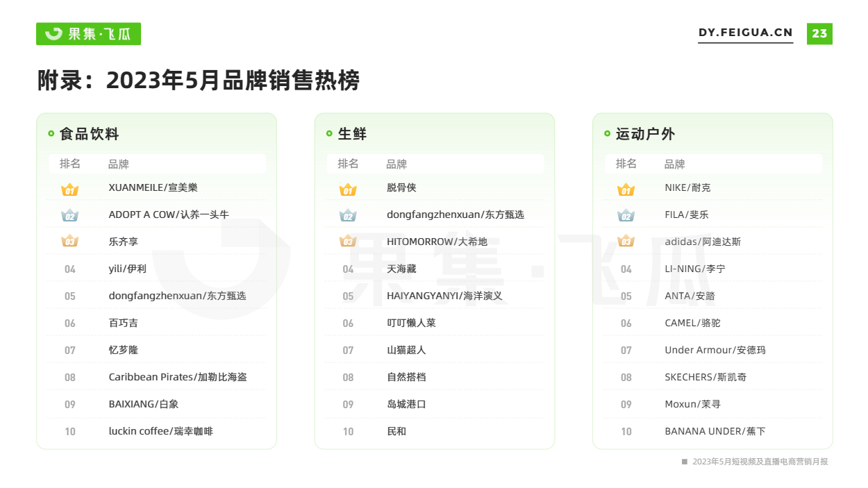Click rank 07 in the 生鲜 list
868x488 pixels.
(x=348, y=351)
